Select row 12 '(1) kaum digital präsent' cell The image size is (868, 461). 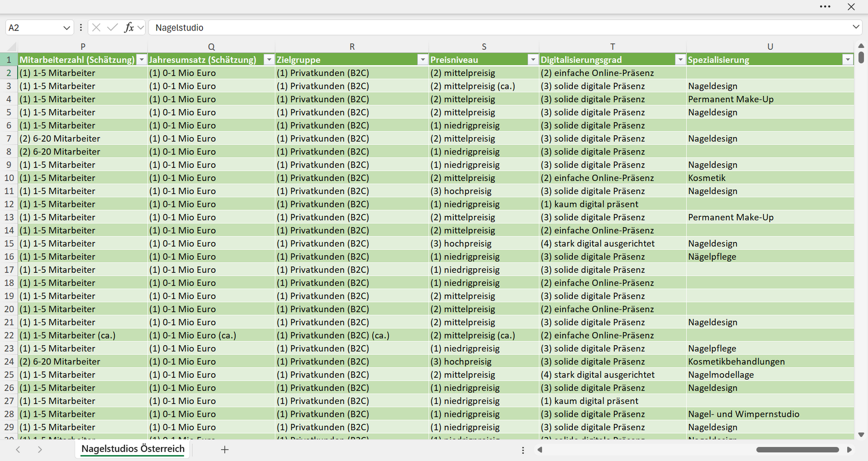[613, 204]
